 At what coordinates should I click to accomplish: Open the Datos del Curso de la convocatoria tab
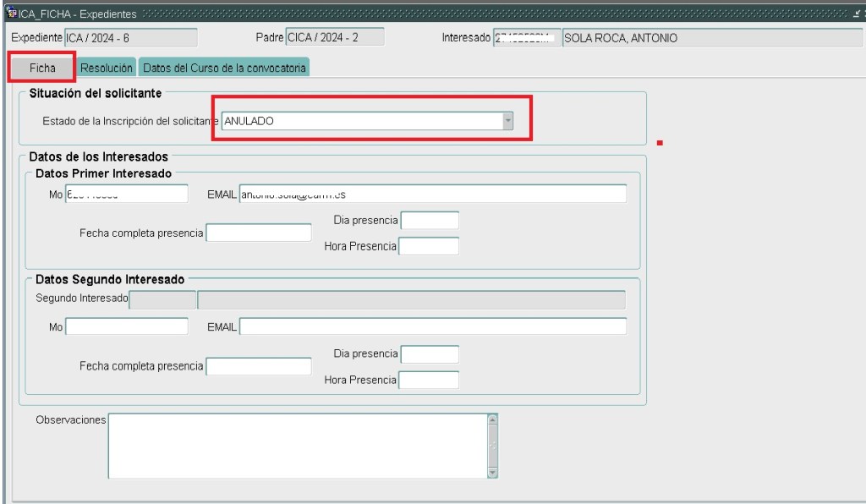223,68
